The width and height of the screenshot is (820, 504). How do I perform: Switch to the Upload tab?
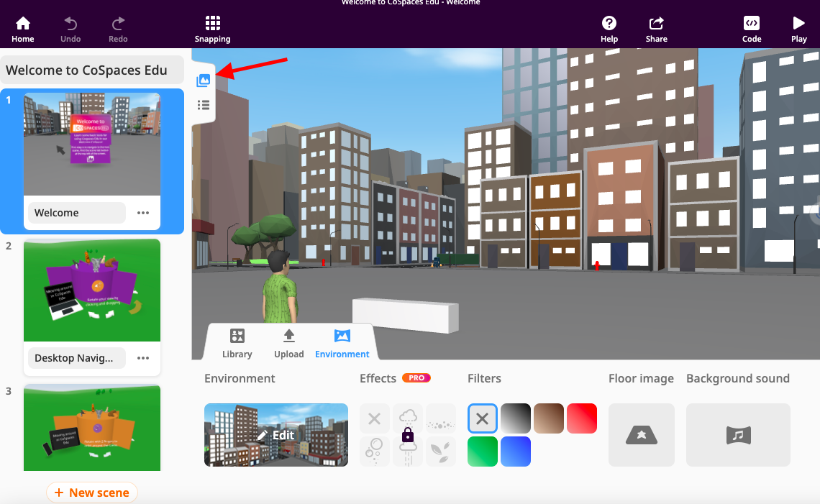pyautogui.click(x=288, y=344)
